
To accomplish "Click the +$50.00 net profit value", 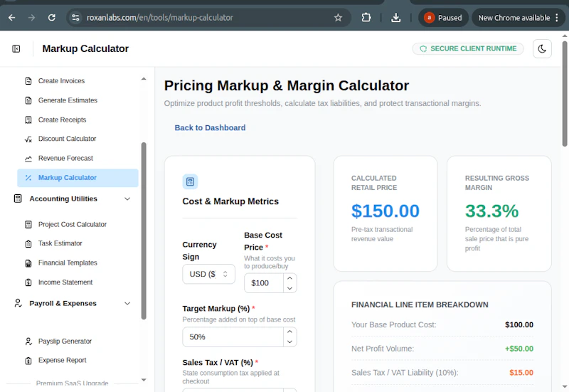I will (x=519, y=349).
